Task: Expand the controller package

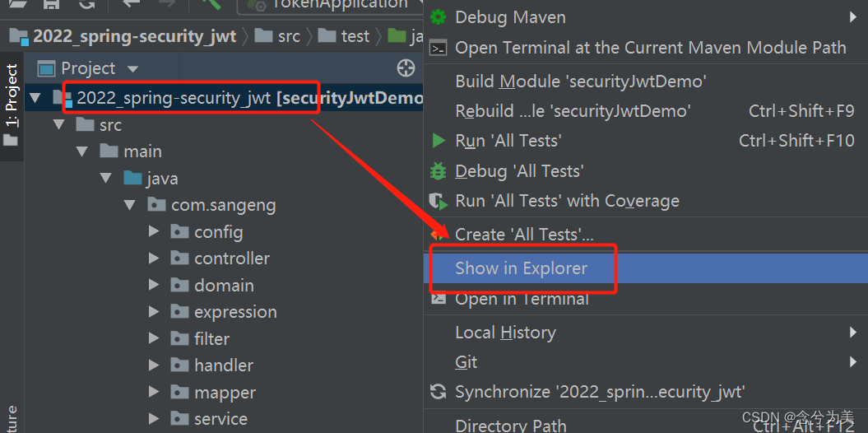Action: coord(154,258)
